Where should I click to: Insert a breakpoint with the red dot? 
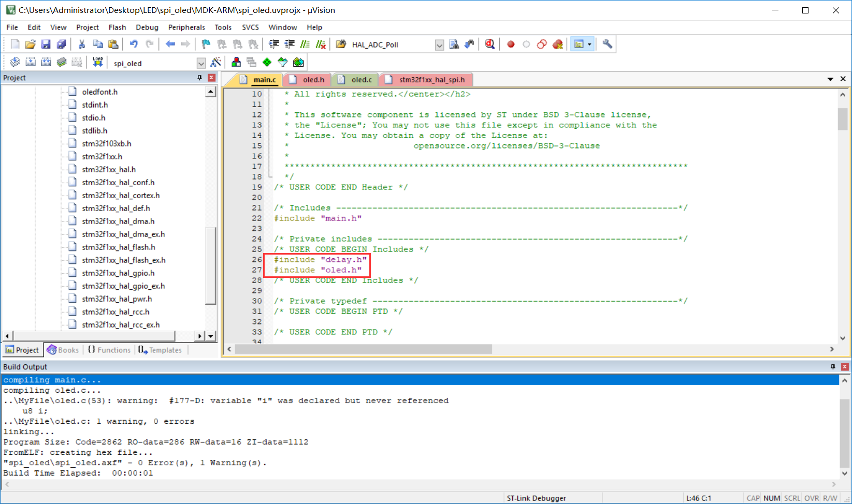click(511, 45)
